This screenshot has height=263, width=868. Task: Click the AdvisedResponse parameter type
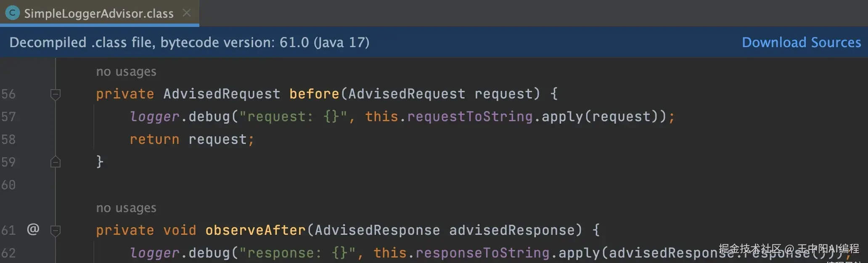pyautogui.click(x=377, y=230)
